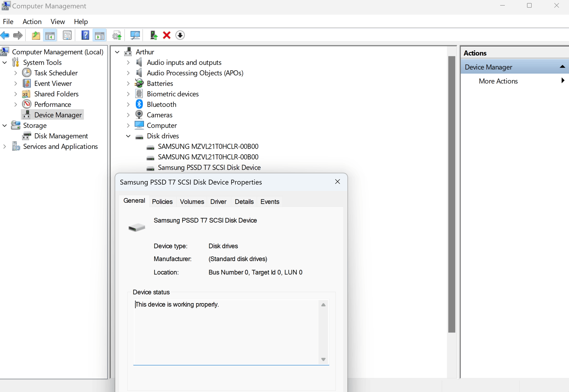Click the blue Back arrow toolbar icon
Viewport: 569px width, 392px height.
(x=5, y=35)
